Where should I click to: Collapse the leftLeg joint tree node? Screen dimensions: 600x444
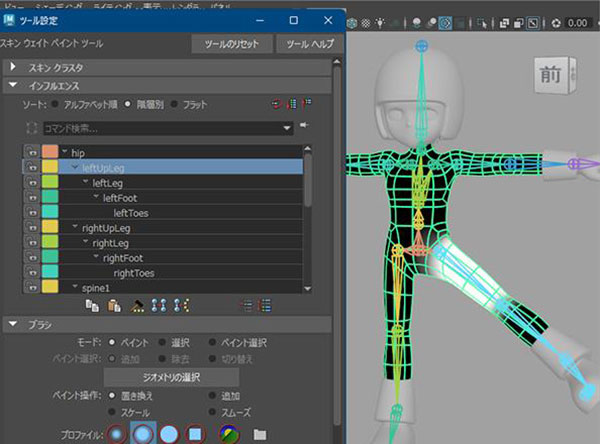point(87,183)
